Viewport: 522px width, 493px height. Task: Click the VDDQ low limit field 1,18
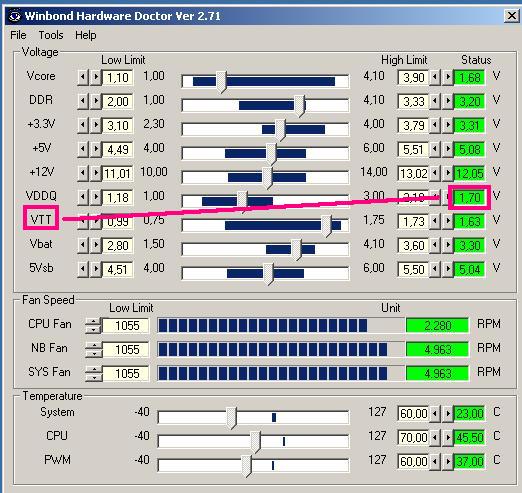(118, 198)
